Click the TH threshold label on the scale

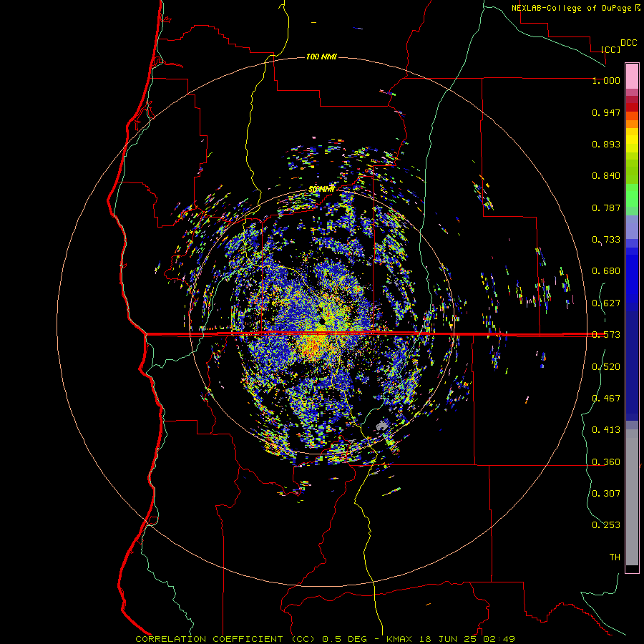(x=615, y=557)
